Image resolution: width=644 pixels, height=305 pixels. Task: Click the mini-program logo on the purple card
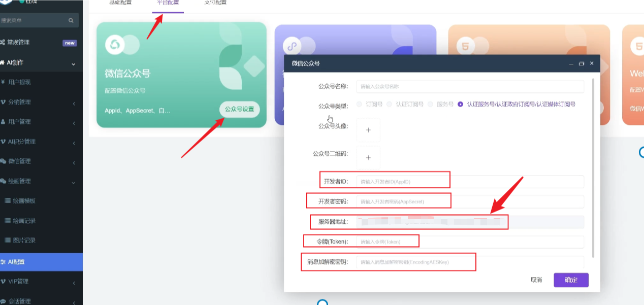tap(292, 47)
